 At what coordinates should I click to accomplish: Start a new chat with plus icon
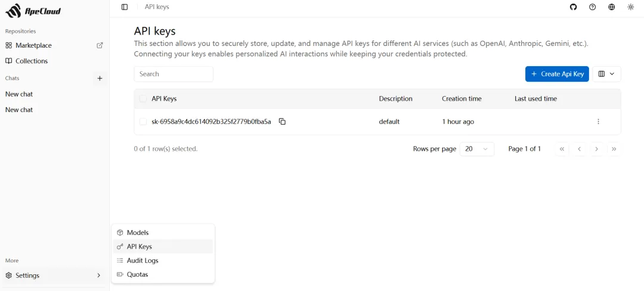coord(100,78)
